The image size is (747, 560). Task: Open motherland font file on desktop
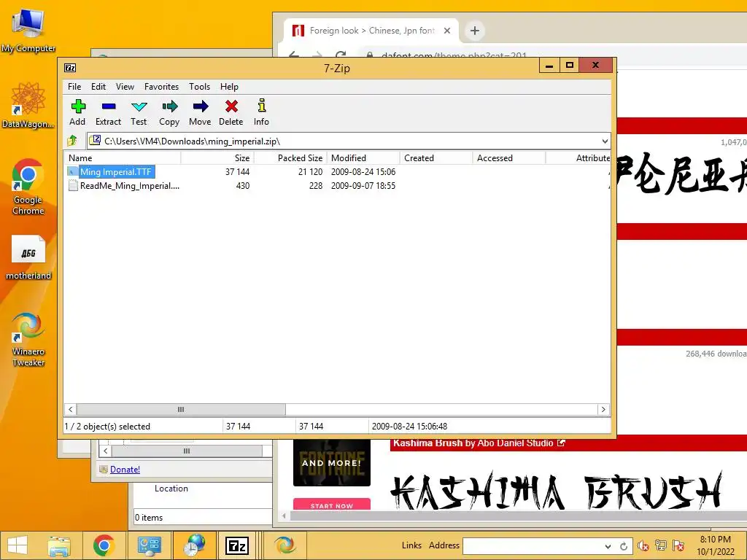click(x=28, y=257)
